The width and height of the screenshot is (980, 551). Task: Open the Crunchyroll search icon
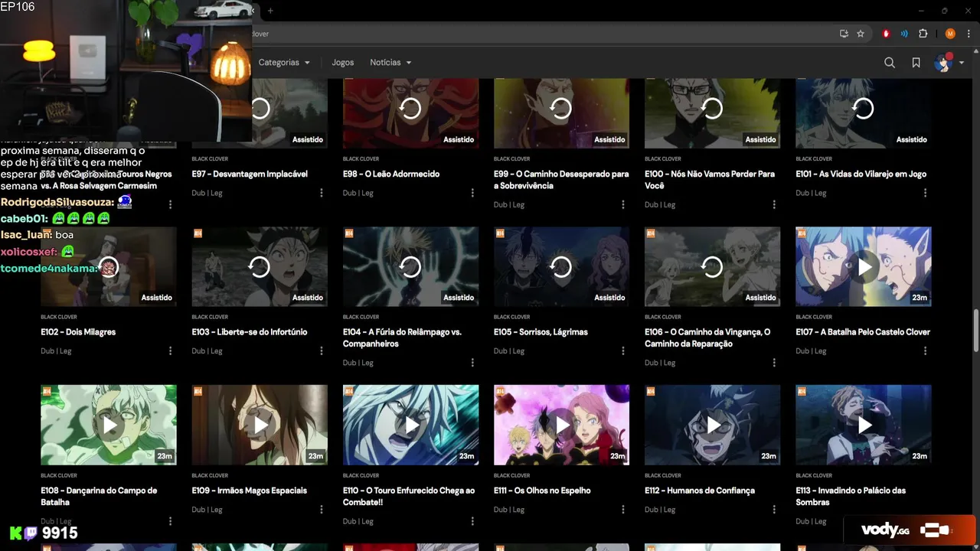tap(890, 63)
